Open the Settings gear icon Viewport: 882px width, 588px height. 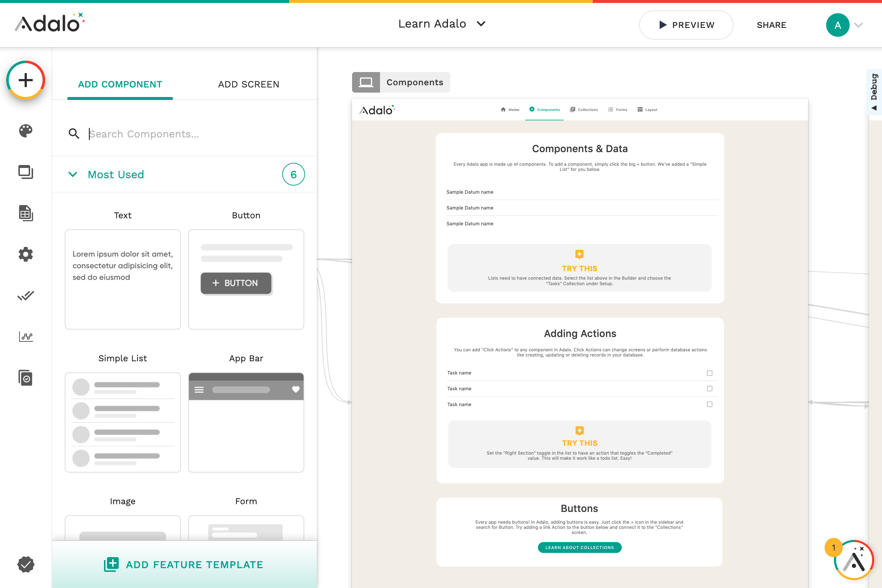click(25, 254)
